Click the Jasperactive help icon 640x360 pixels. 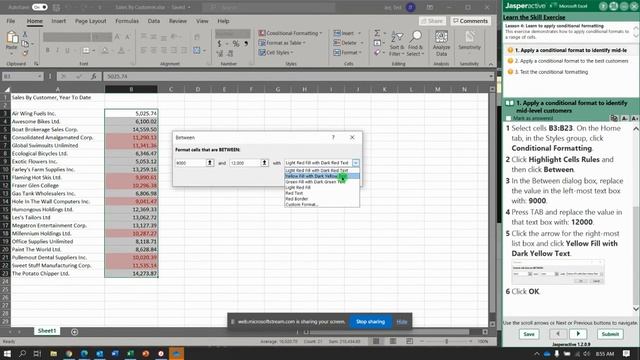coord(603,6)
